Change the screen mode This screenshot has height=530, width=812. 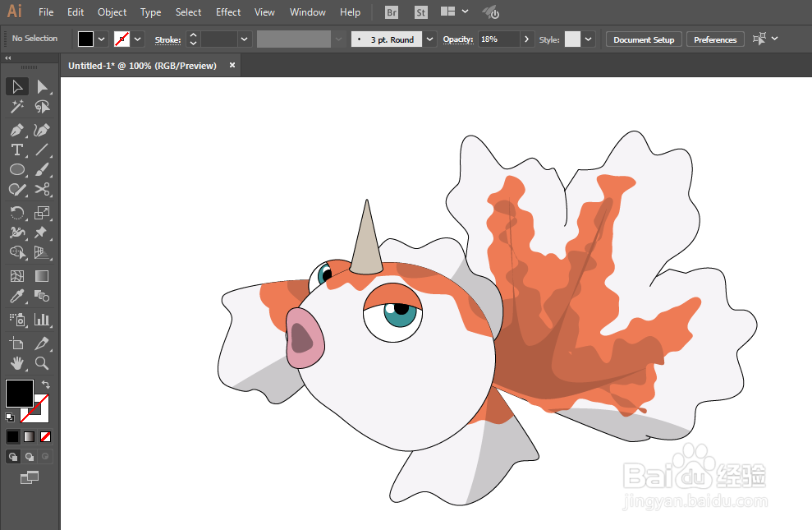coord(30,477)
